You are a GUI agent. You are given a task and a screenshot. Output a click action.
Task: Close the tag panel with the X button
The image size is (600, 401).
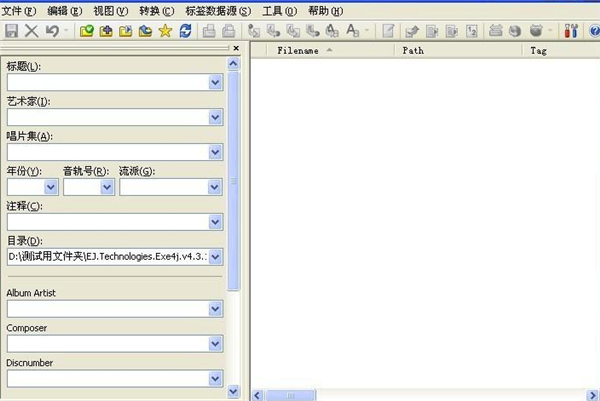[x=236, y=48]
